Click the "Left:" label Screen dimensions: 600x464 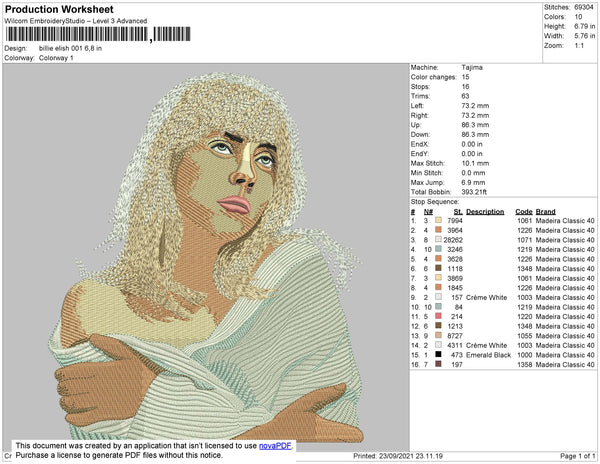[x=417, y=106]
